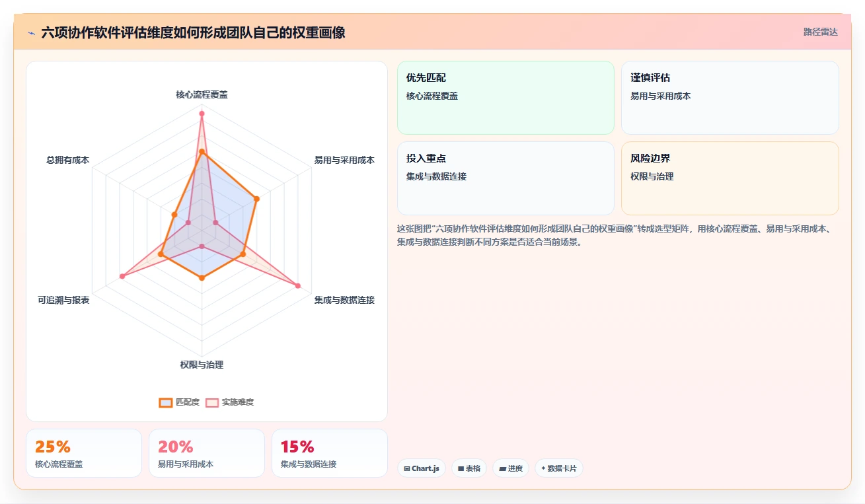865x504 pixels.
Task: Select the 20% 易用与采用成本 stat card
Action: (207, 453)
